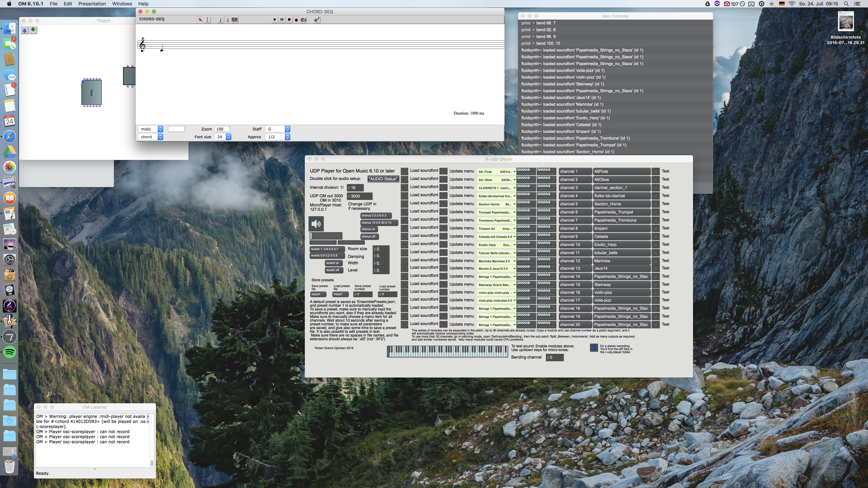This screenshot has height=488, width=868.
Task: Toggle the stereo recording blue button
Action: (x=594, y=348)
